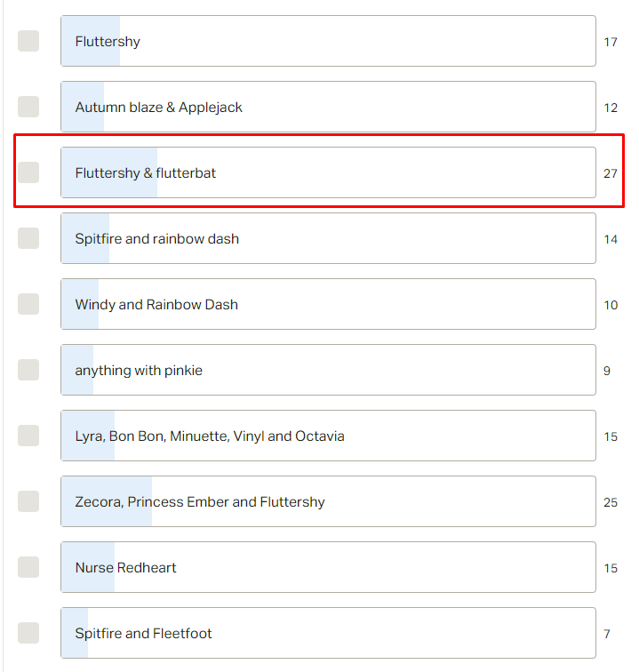Click the 25 vote count beside Zecora option

[611, 502]
